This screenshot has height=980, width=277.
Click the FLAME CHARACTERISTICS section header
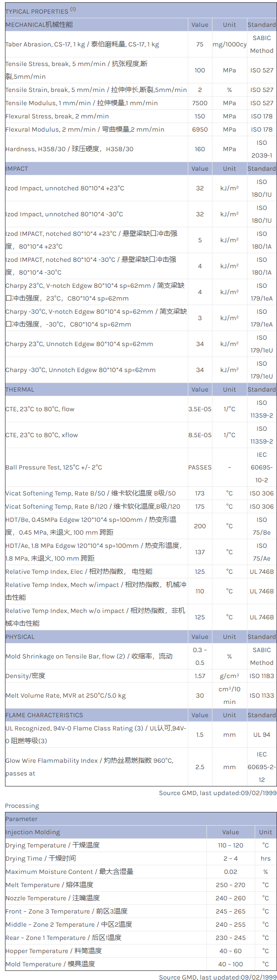pos(44,715)
